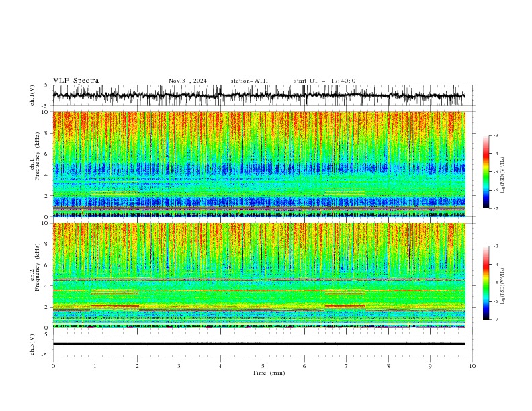Click the '-5' tick on ch.3(V) axis
This screenshot has height=411, width=532.
tap(46, 355)
